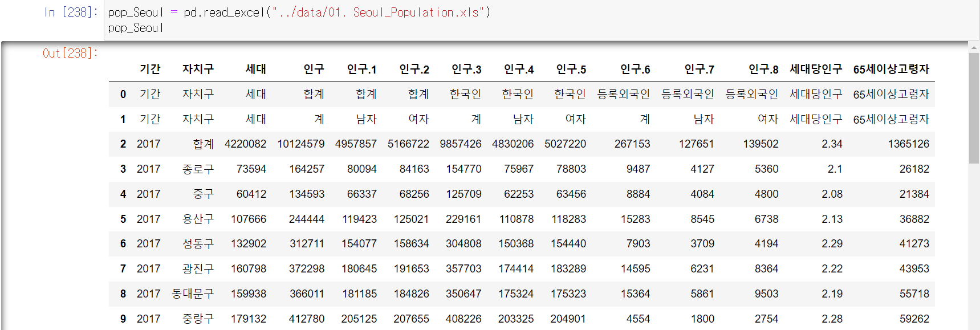Click the value 134593

coord(307,194)
